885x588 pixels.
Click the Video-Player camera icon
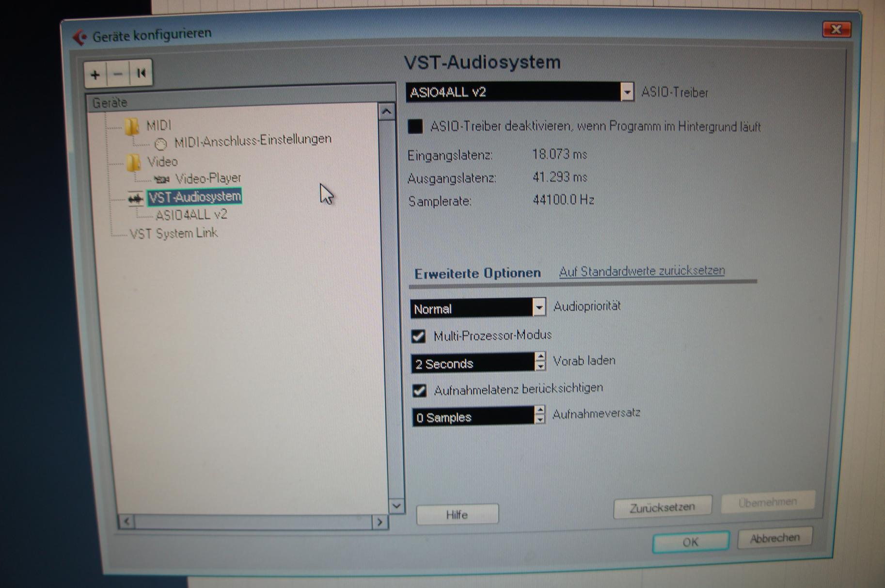162,180
